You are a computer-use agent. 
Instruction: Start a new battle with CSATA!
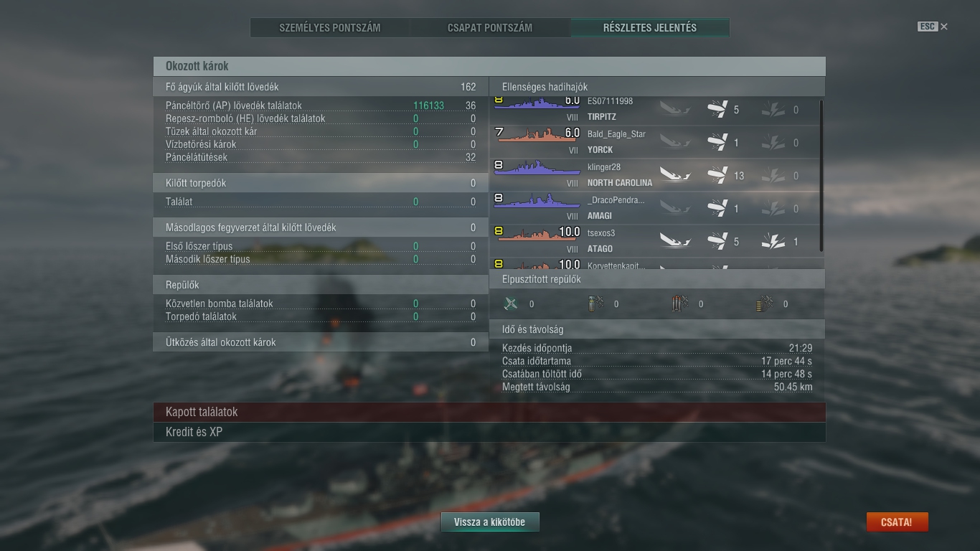(x=897, y=522)
